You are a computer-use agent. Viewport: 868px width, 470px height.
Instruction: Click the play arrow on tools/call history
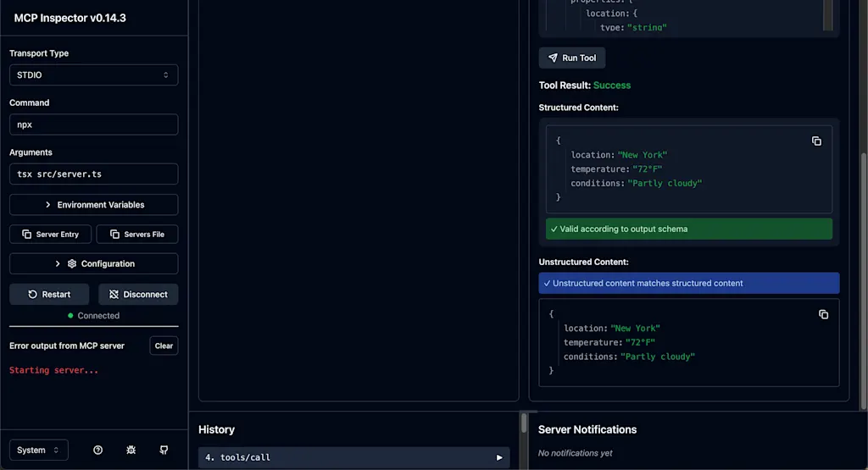499,457
